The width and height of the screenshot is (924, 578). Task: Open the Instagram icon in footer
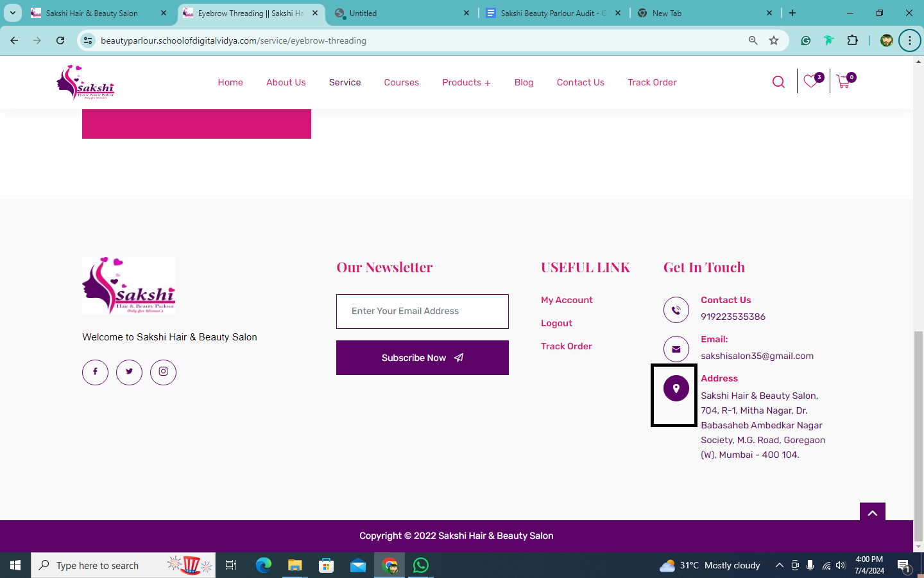pos(163,372)
